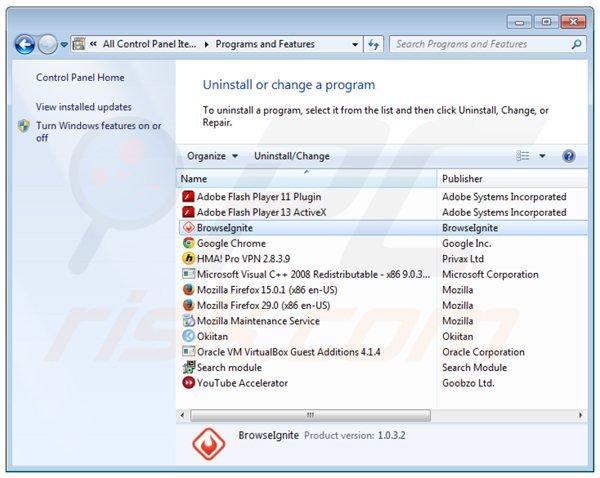Viewport: 600px width, 478px height.
Task: Select the Search module name
Action: click(x=229, y=367)
